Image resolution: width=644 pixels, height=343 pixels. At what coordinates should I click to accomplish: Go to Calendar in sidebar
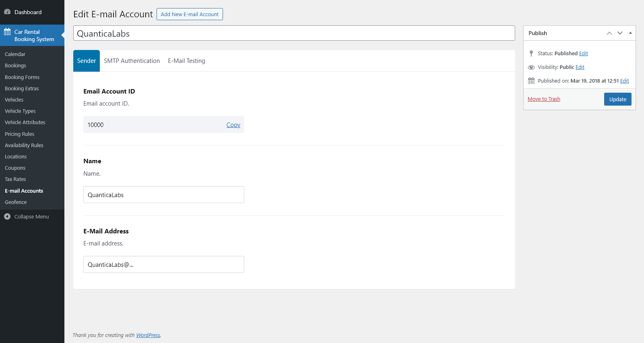point(15,54)
